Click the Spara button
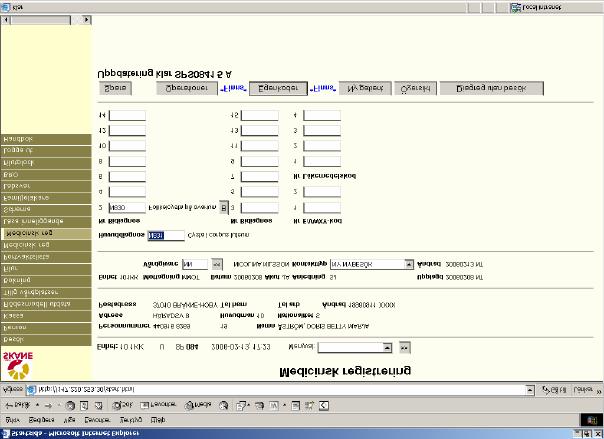The width and height of the screenshot is (604, 439). pos(116,88)
